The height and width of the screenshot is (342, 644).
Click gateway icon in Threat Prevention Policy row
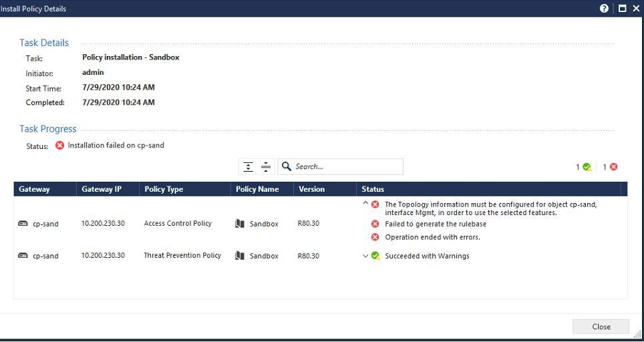(x=23, y=255)
